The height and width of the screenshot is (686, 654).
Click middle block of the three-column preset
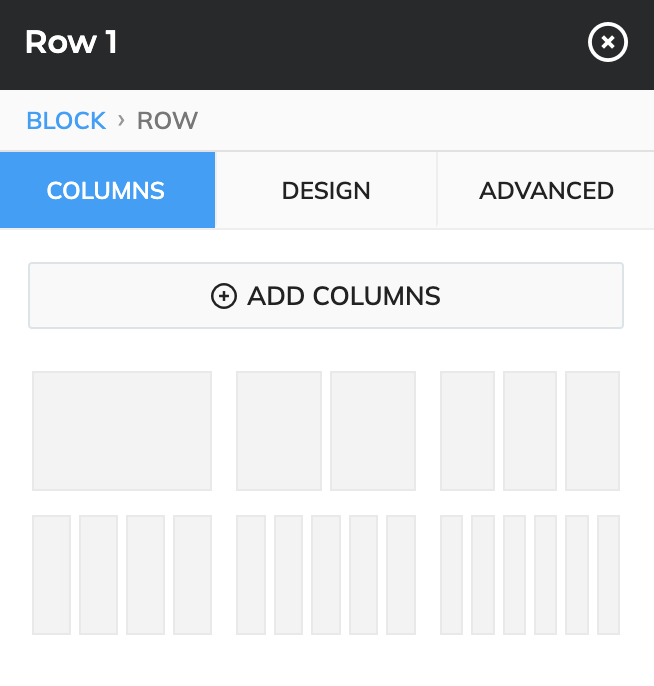tap(530, 431)
